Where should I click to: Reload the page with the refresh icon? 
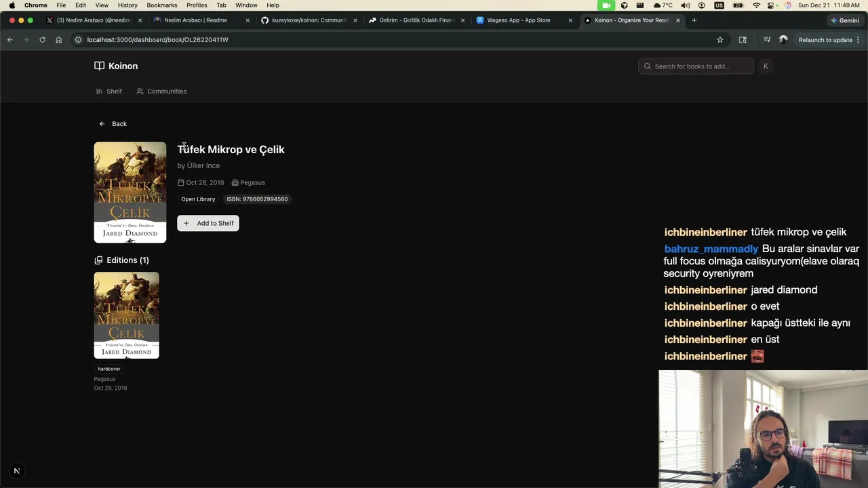tap(42, 39)
